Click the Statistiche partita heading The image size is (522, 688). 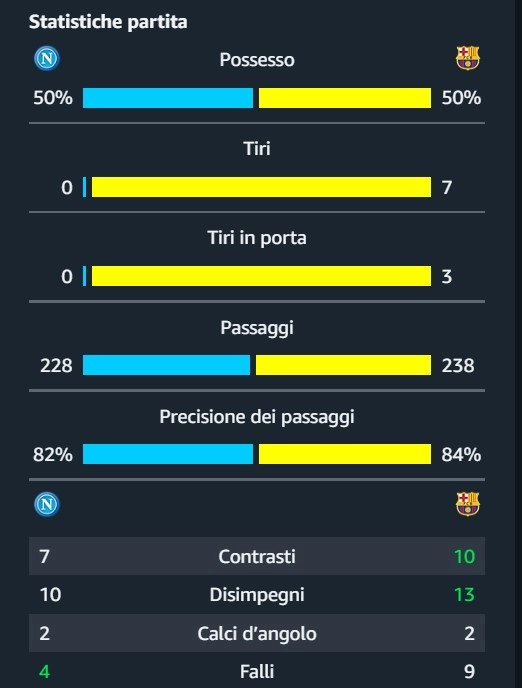tap(108, 22)
